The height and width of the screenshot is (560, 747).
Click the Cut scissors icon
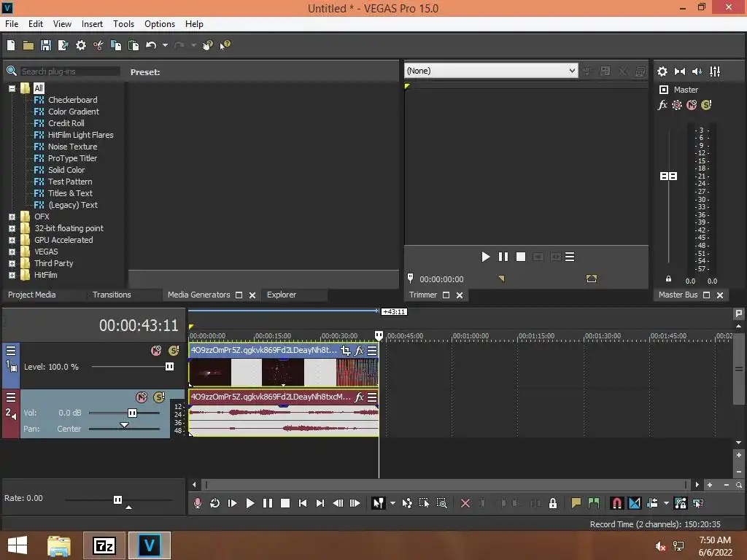[98, 45]
